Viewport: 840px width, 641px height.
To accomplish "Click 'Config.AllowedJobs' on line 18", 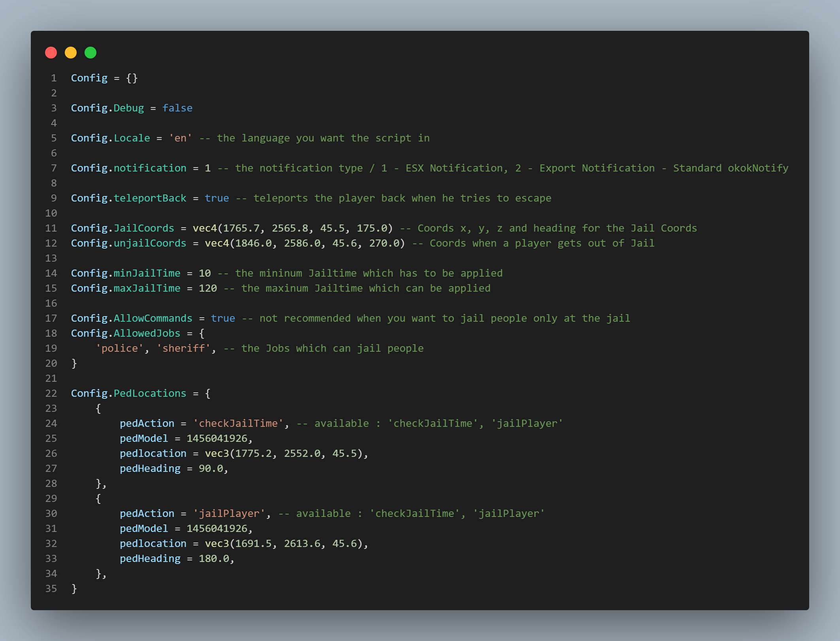I will 126,334.
